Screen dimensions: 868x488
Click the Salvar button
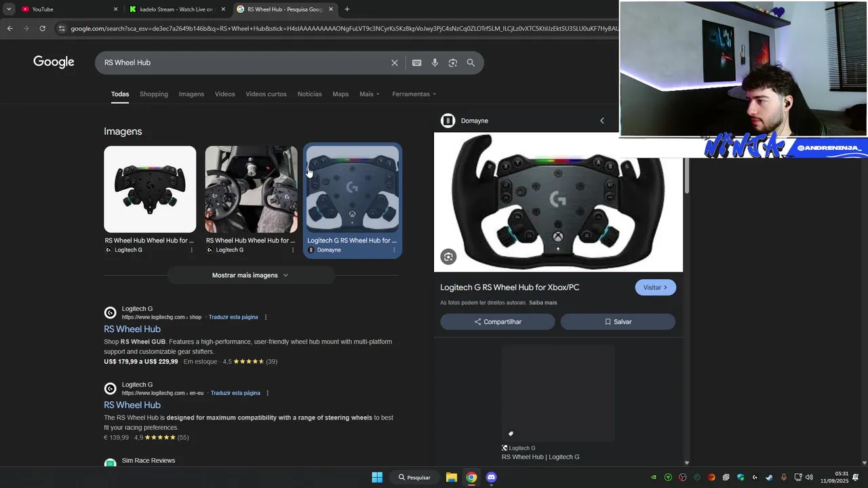618,322
